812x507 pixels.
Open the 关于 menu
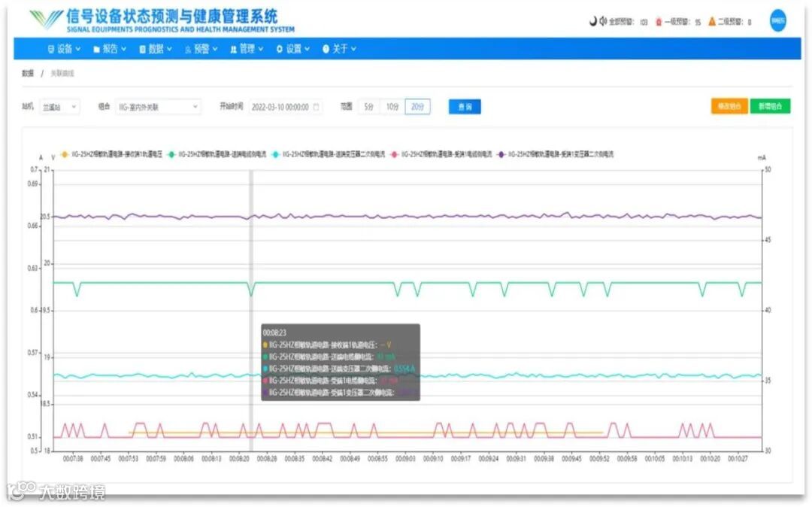(x=339, y=49)
